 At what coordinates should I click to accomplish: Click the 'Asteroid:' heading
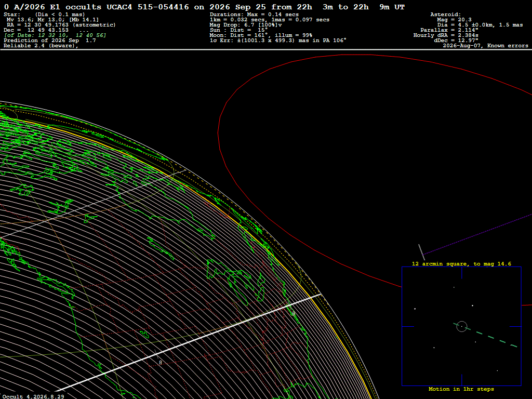[x=445, y=15]
